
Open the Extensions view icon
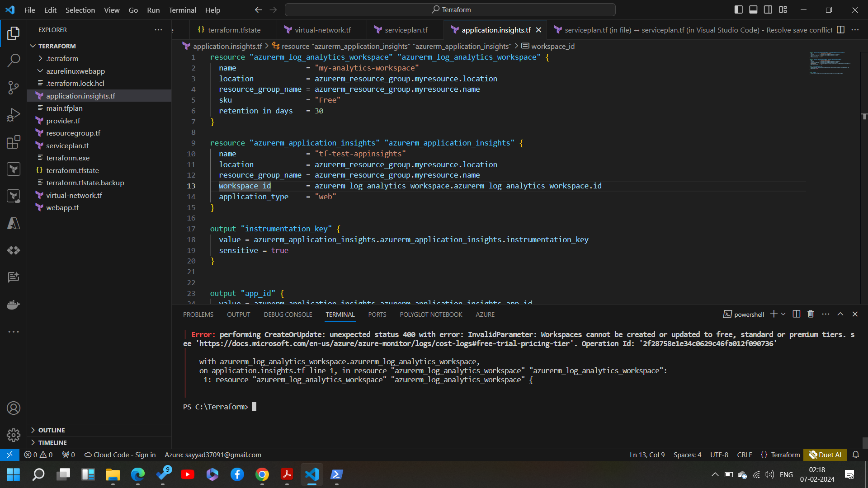point(14,142)
